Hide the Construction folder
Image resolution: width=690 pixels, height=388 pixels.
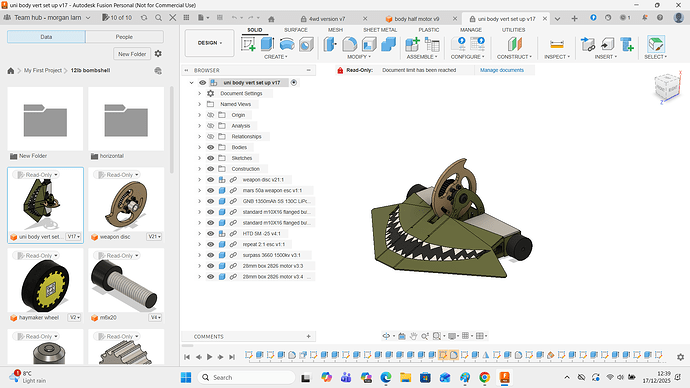[x=210, y=169]
